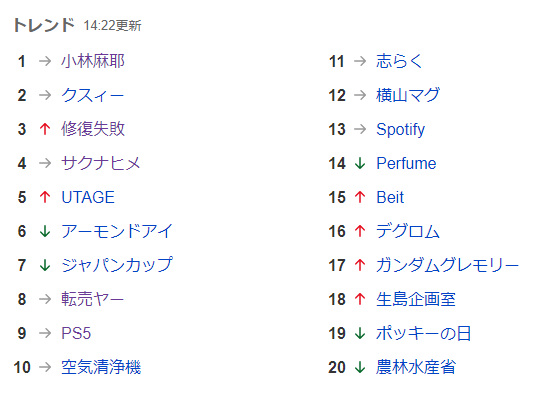Open the 農林水産省 trend link
This screenshot has height=404, width=535.
click(x=416, y=367)
